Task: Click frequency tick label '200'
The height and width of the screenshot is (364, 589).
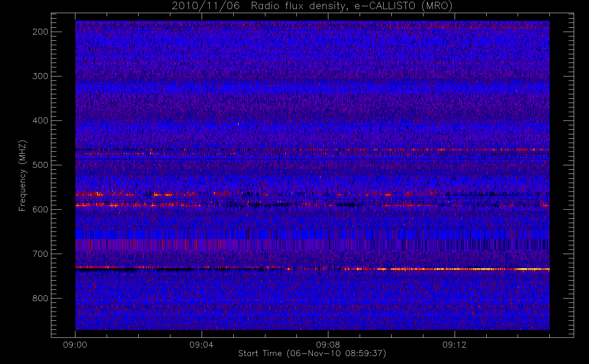Action: [40, 32]
